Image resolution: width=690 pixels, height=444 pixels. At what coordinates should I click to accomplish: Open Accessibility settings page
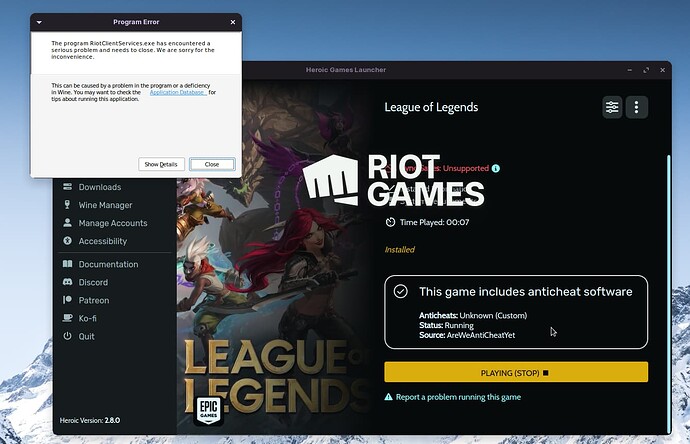click(103, 241)
